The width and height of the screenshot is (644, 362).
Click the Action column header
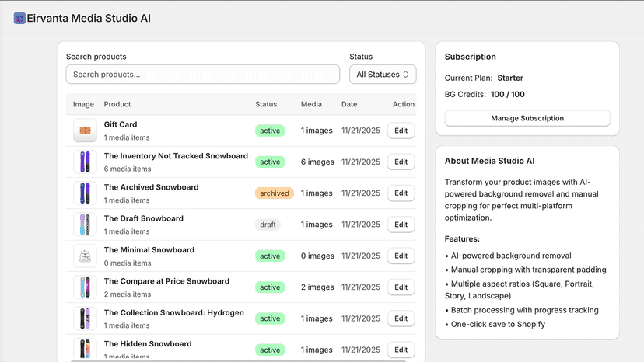tap(404, 104)
